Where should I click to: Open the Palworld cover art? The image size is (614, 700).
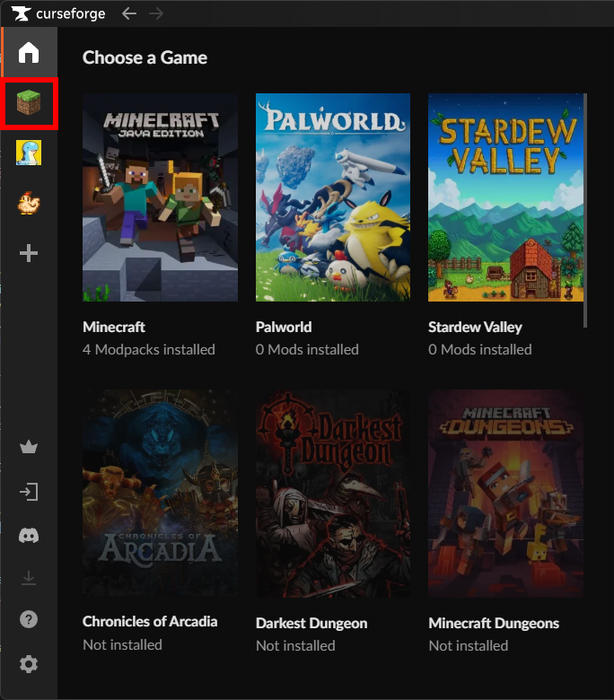[333, 197]
